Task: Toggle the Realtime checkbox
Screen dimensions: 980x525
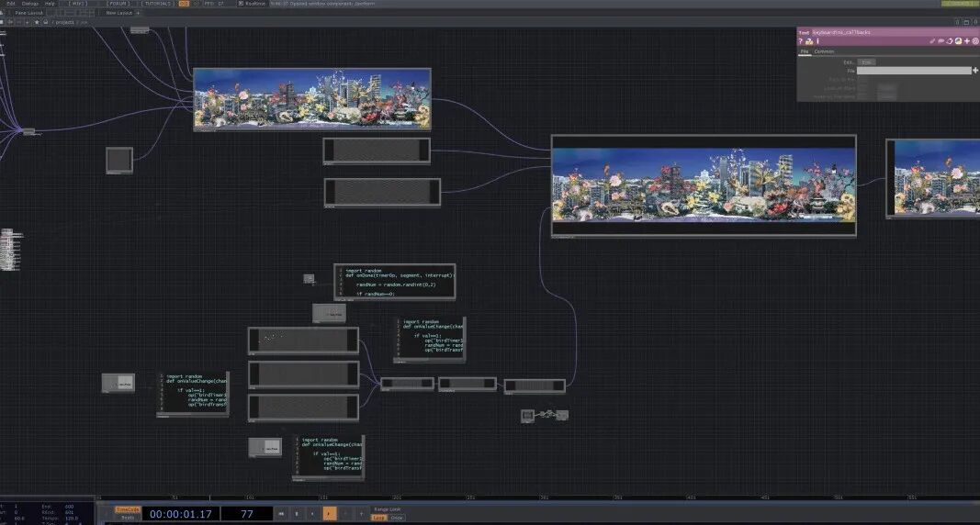Action: coord(242,4)
